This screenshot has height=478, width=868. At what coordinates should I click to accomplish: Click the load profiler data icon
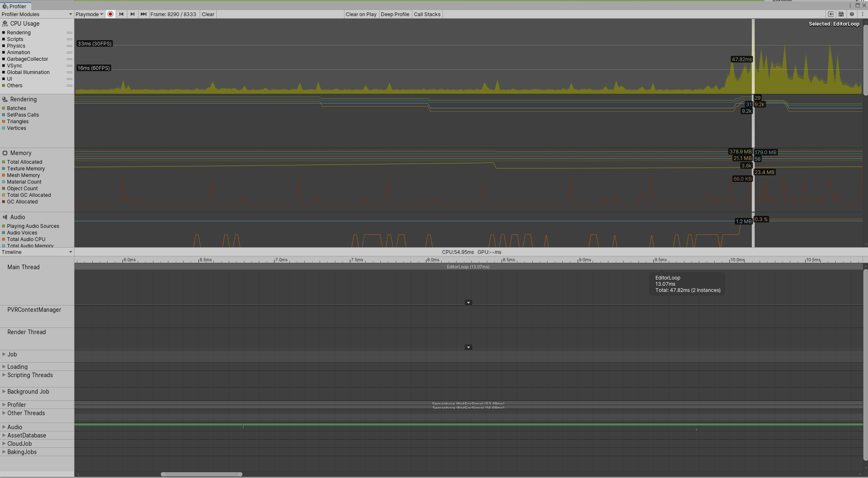(x=831, y=14)
